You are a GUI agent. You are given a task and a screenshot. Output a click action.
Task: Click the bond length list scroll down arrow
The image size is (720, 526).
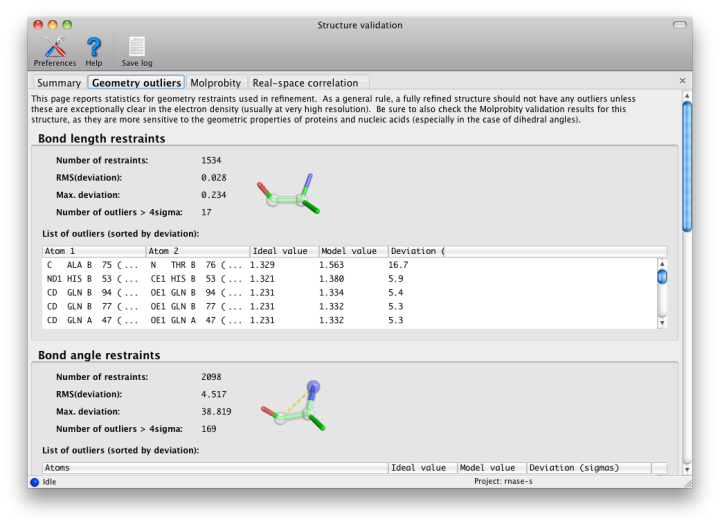(662, 322)
